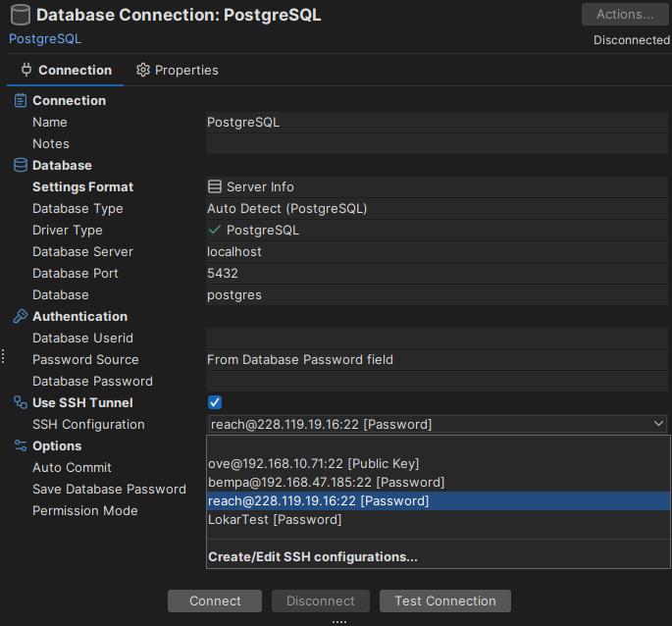The image size is (672, 626).
Task: Click the Server Info list icon
Action: (x=215, y=186)
